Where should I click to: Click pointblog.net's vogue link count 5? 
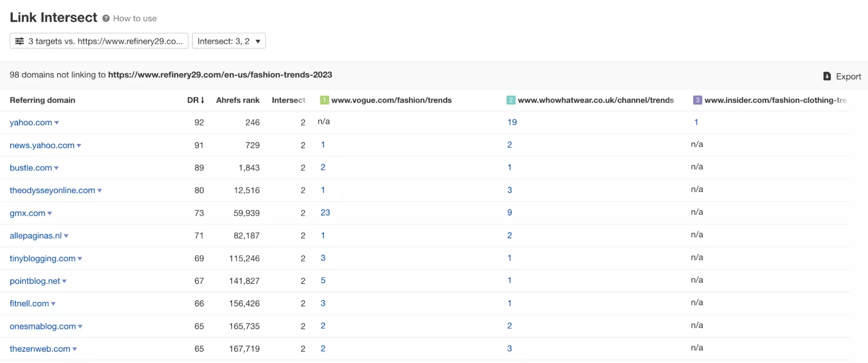(x=323, y=281)
